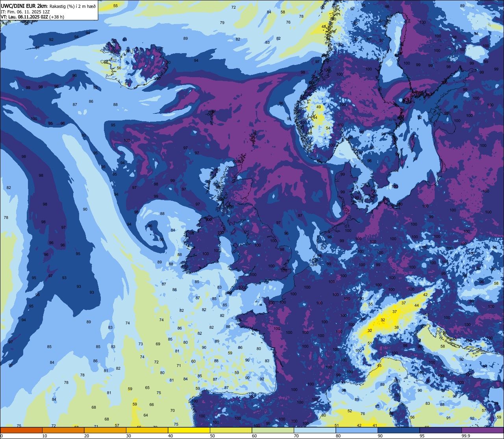Click the value 66 in the bottom-left ocean
Screen dimensions: 504x439
[152, 405]
